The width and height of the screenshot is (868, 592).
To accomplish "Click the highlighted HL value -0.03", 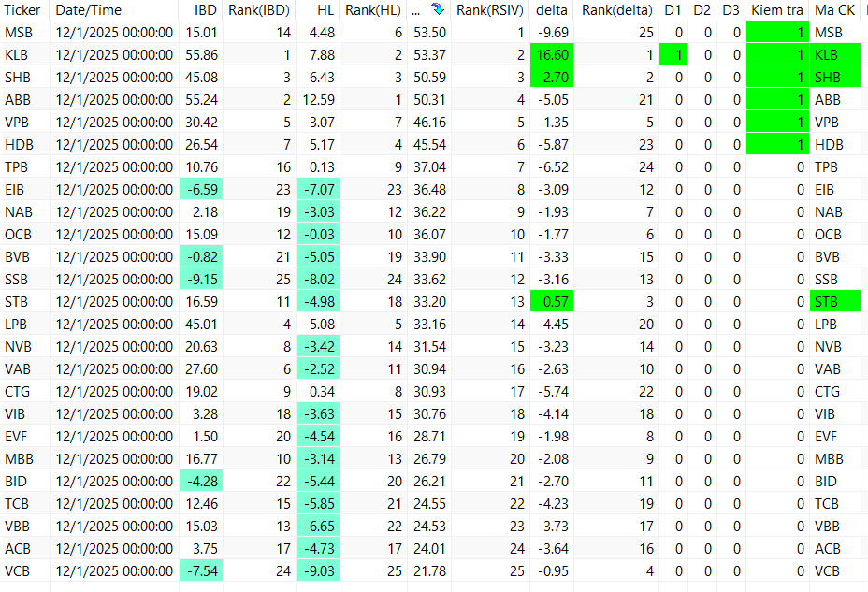I will (x=318, y=235).
